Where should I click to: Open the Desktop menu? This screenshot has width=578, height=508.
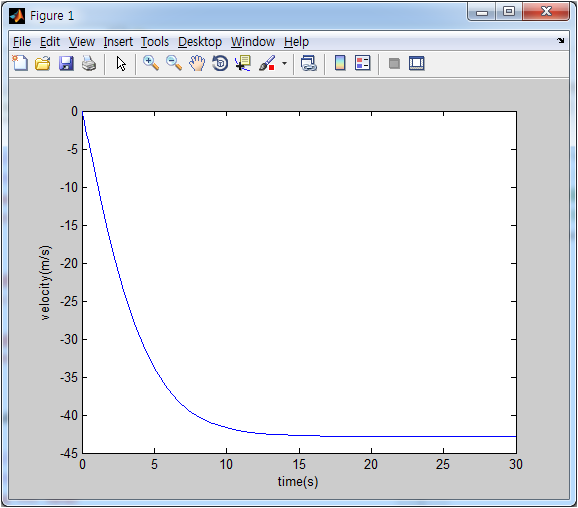click(x=200, y=42)
